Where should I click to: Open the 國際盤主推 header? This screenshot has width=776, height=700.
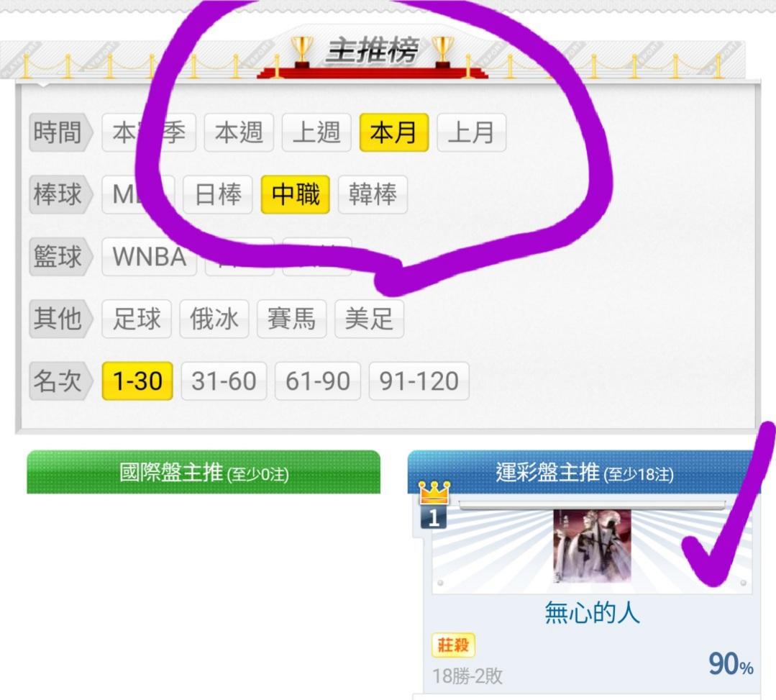point(204,472)
